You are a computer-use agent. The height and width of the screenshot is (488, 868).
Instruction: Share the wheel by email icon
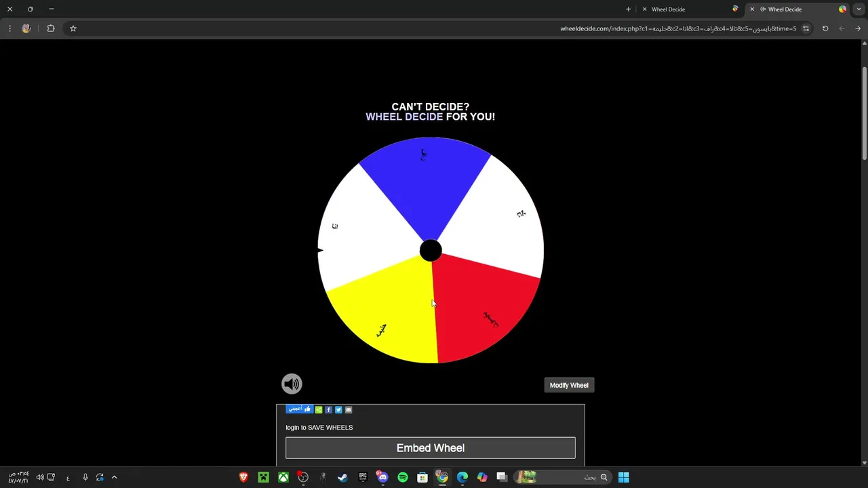tap(349, 409)
